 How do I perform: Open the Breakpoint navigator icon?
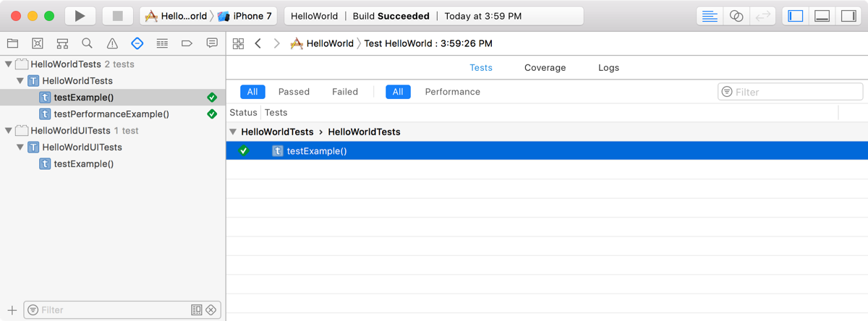point(187,43)
